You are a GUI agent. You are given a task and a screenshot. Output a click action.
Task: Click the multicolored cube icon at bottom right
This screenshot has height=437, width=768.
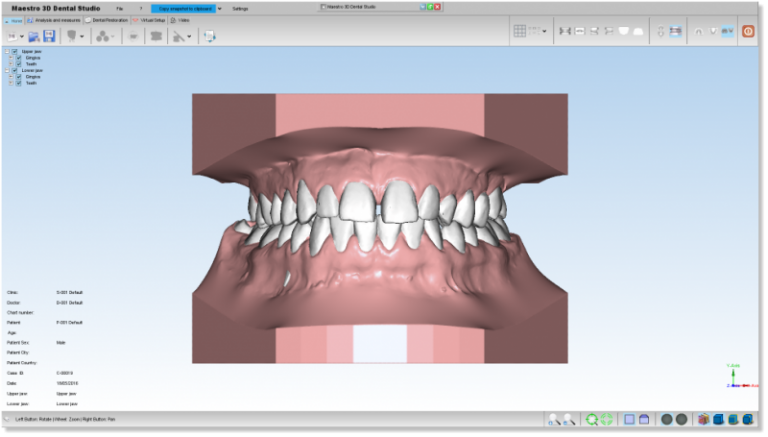(703, 420)
